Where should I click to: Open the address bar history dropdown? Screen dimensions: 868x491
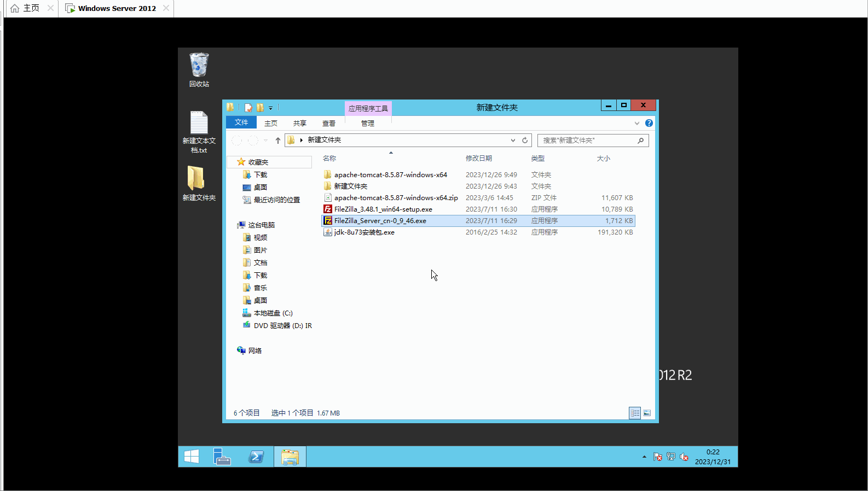click(513, 141)
